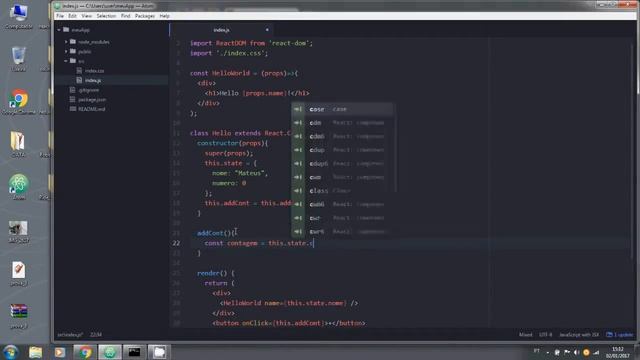Open File Explorer from the taskbar

(36, 352)
